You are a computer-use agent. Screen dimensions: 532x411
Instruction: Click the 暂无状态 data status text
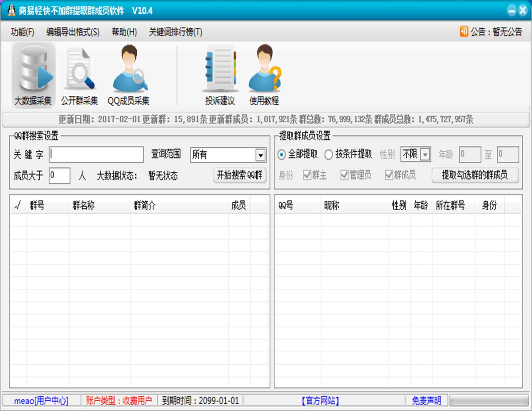pos(163,175)
